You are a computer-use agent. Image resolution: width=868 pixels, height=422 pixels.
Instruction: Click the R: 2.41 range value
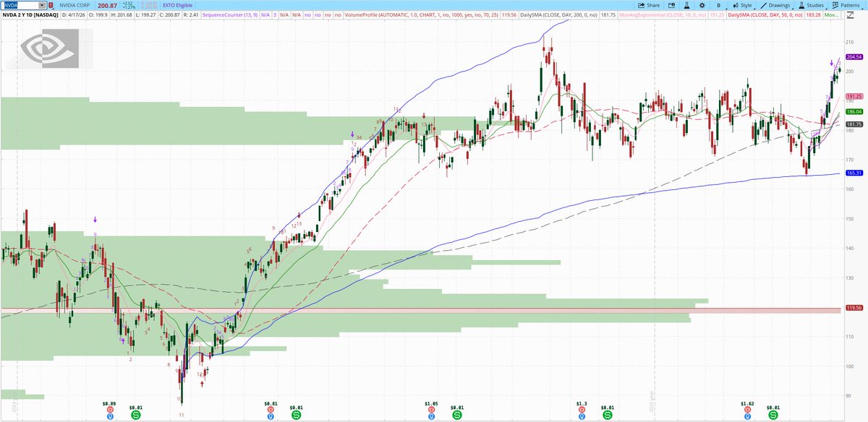pos(190,14)
